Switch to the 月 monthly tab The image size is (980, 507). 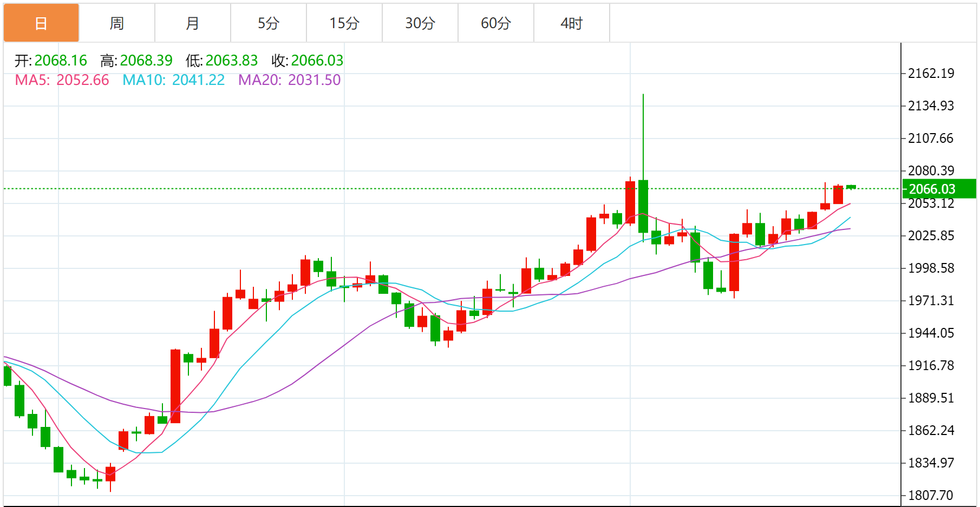click(193, 23)
